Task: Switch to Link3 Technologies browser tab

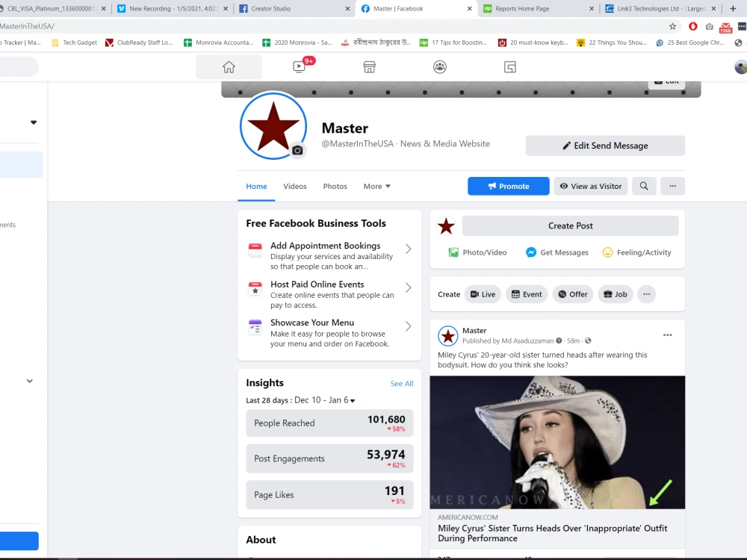Action: (660, 8)
